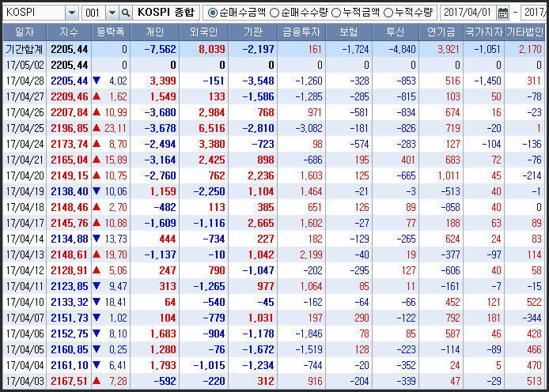
Task: Select the 순매수금액 radio button
Action: (x=212, y=13)
